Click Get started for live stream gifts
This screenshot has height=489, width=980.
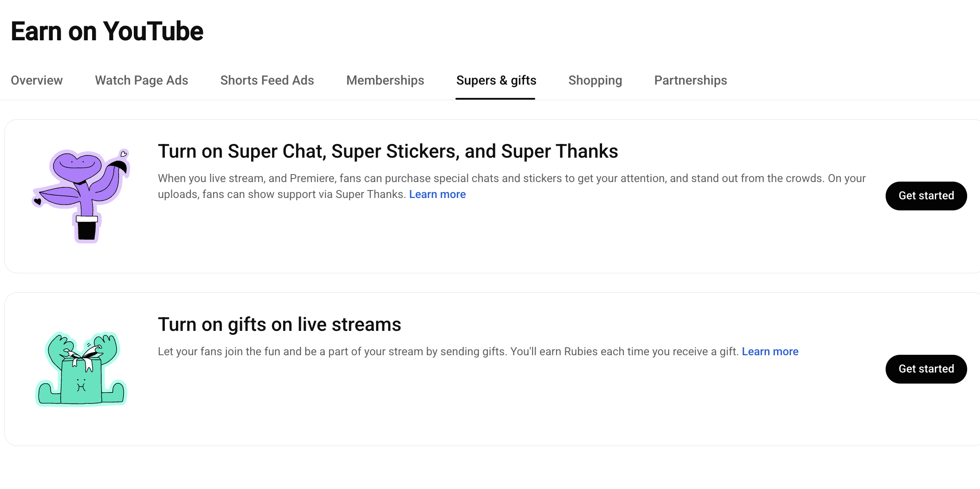pyautogui.click(x=926, y=369)
